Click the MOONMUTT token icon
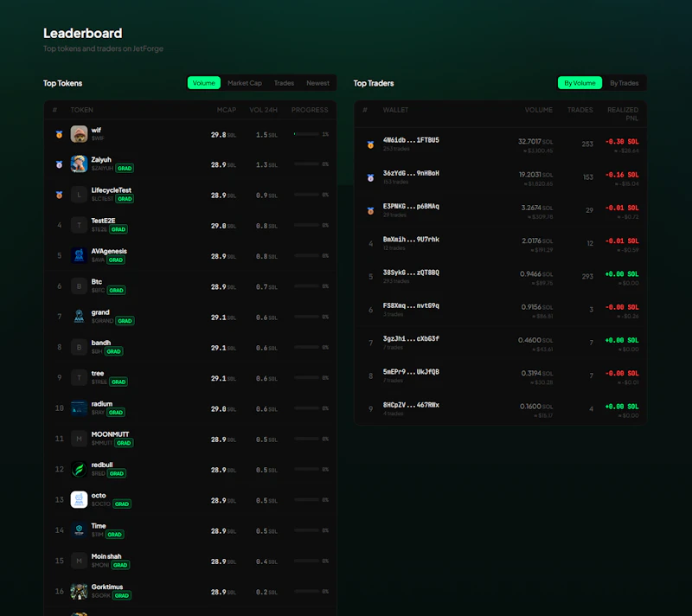 (x=79, y=439)
